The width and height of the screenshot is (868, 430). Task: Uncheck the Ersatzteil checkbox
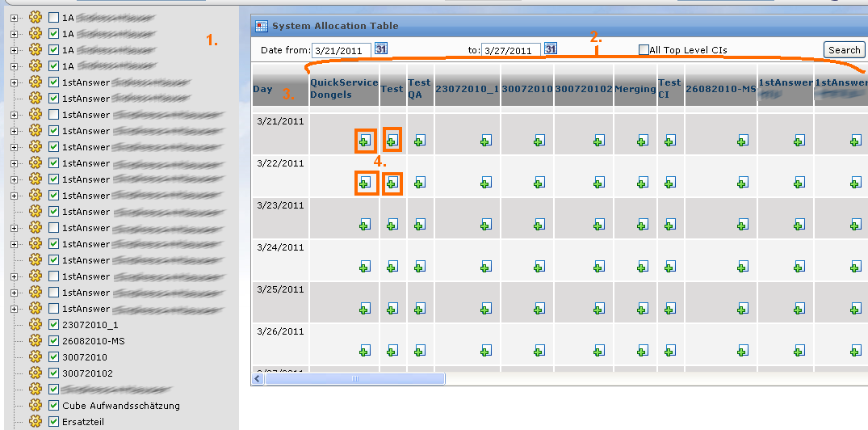(x=53, y=422)
